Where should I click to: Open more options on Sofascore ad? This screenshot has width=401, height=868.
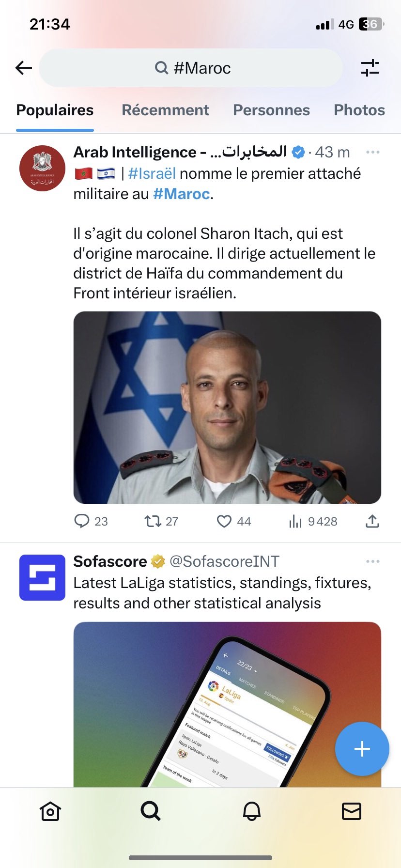[x=372, y=561]
